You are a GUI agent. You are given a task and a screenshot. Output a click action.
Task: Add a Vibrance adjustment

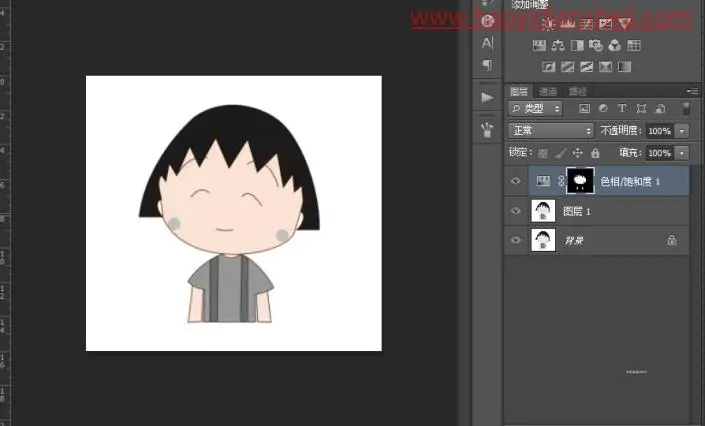(625, 24)
